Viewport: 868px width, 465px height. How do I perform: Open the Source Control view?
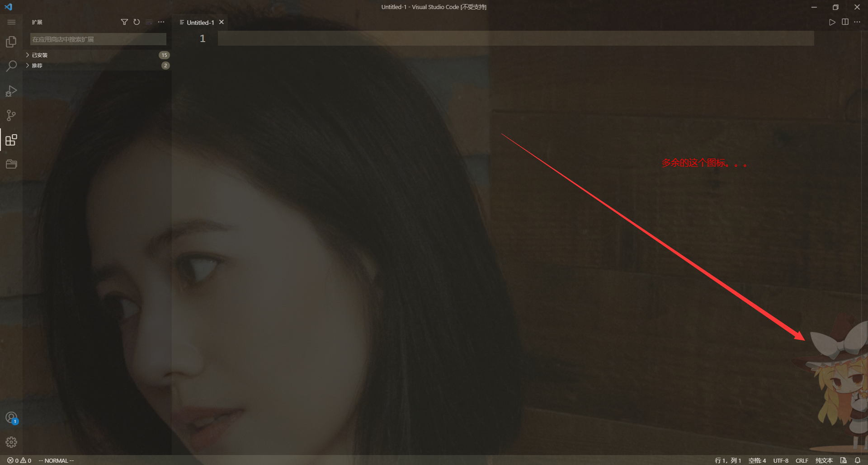click(x=11, y=115)
